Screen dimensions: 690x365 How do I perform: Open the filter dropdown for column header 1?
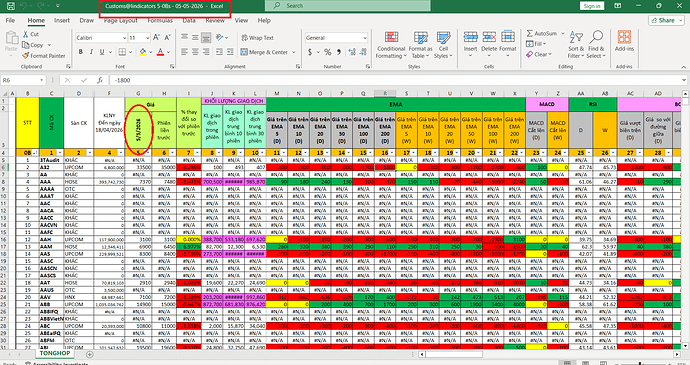(x=61, y=153)
